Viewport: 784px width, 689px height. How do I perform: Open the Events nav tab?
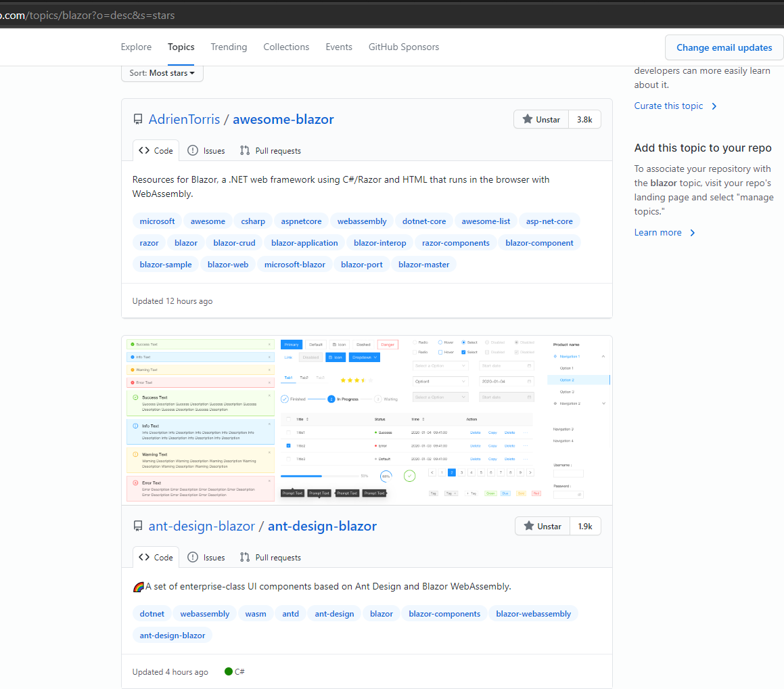pyautogui.click(x=338, y=47)
